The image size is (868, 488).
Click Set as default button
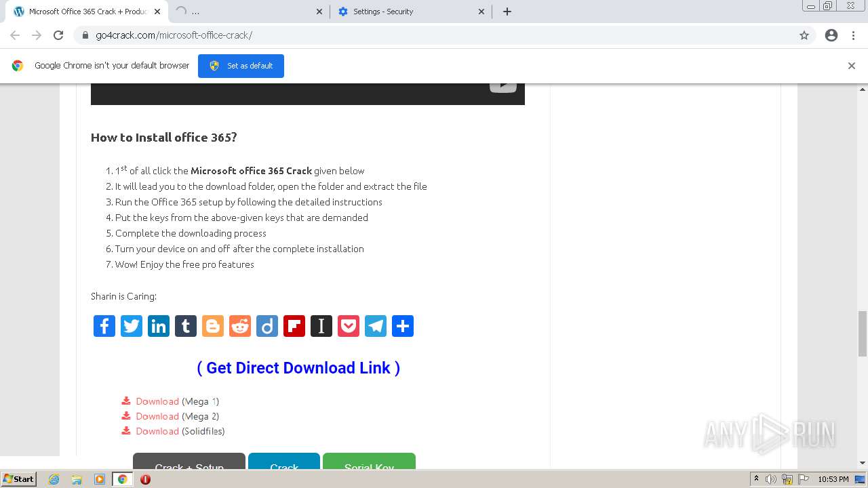pos(241,66)
